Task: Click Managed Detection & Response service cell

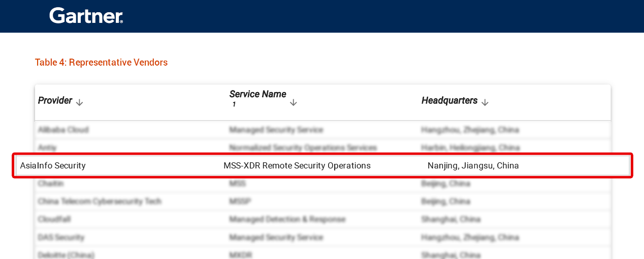Action: [x=287, y=219]
